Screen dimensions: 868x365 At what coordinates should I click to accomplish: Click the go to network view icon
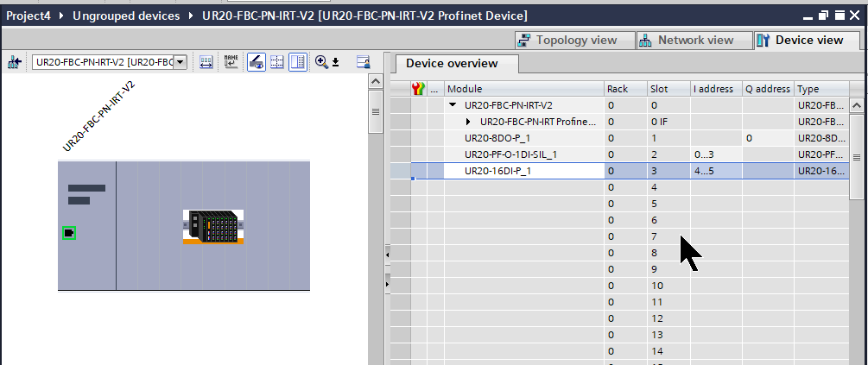point(14,62)
